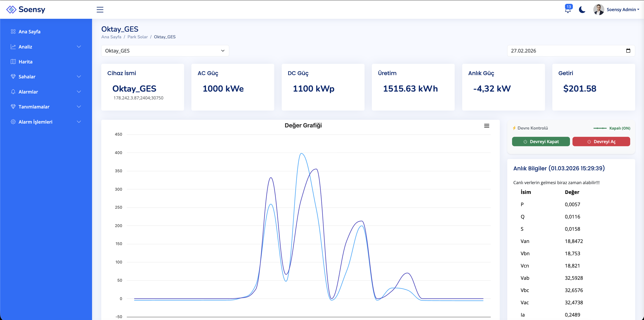The height and width of the screenshot is (320, 644).
Task: Click Ana Sayfa breadcrumb link
Action: [111, 37]
